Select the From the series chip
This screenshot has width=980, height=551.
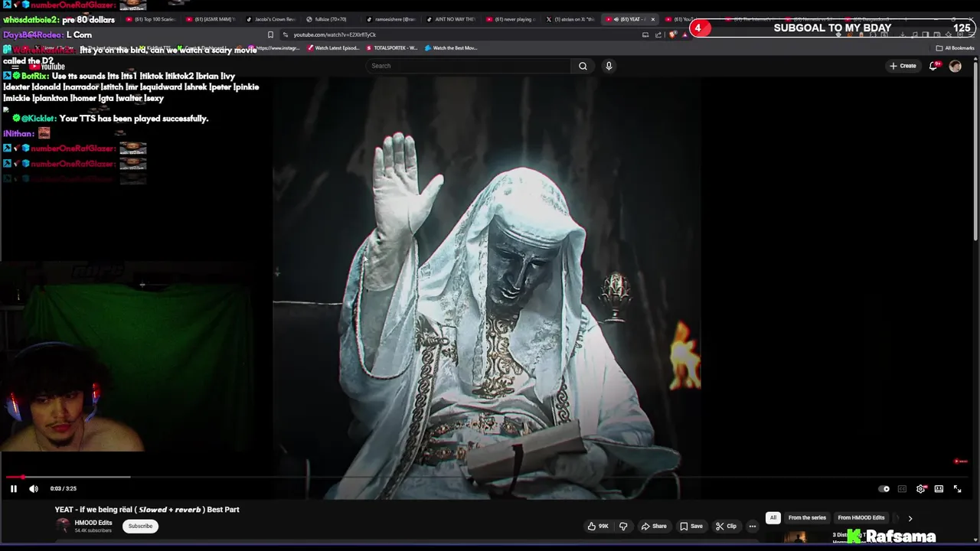tap(807, 518)
